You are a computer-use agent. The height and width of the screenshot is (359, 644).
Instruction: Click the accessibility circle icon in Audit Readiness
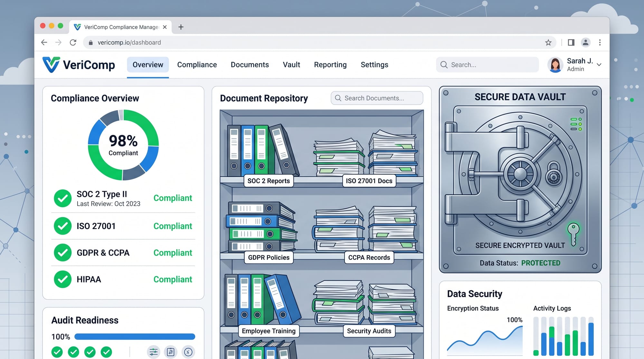pyautogui.click(x=188, y=352)
